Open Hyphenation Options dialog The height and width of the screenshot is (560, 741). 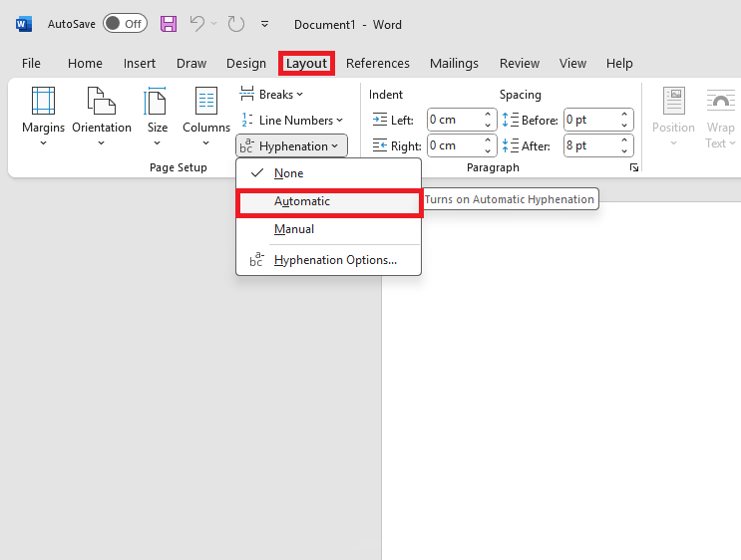[x=335, y=261]
